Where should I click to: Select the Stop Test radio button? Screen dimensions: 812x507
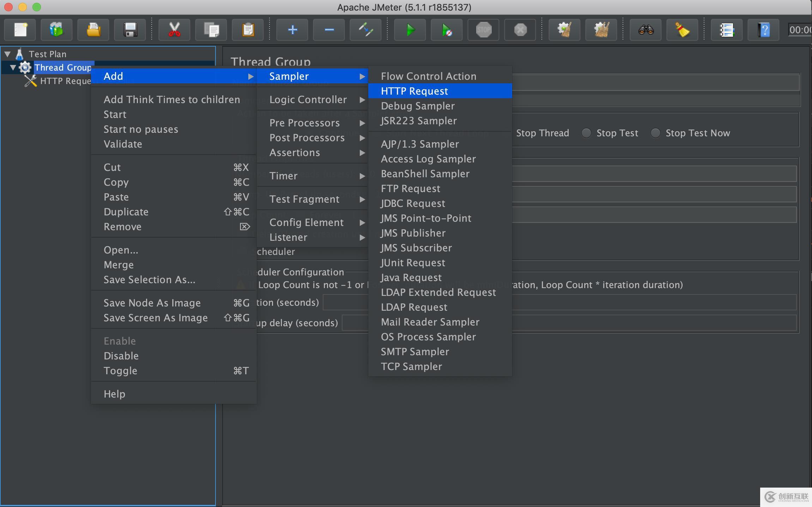click(x=586, y=133)
